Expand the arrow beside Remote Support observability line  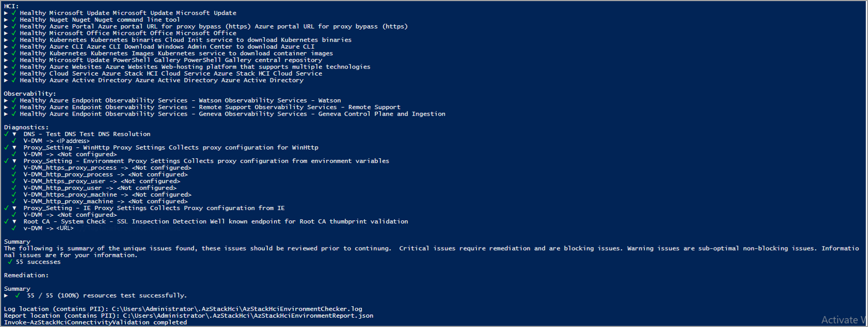tap(6, 107)
